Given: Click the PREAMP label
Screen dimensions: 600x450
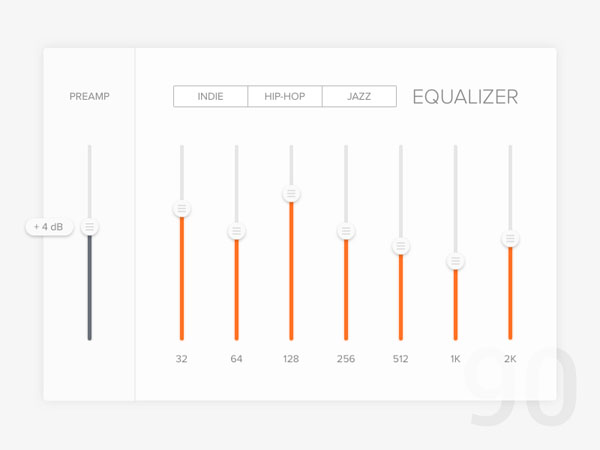Looking at the screenshot, I should (x=90, y=96).
